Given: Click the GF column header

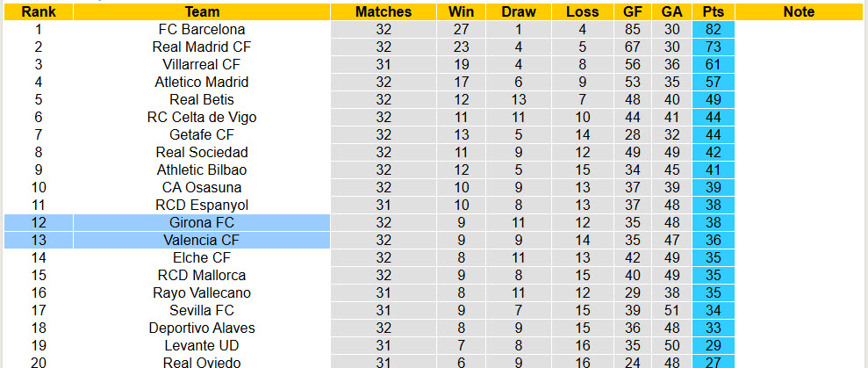Looking at the screenshot, I should pos(631,11).
